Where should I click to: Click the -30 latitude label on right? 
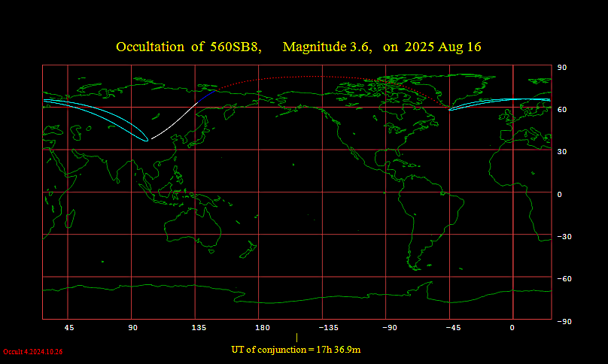point(561,237)
